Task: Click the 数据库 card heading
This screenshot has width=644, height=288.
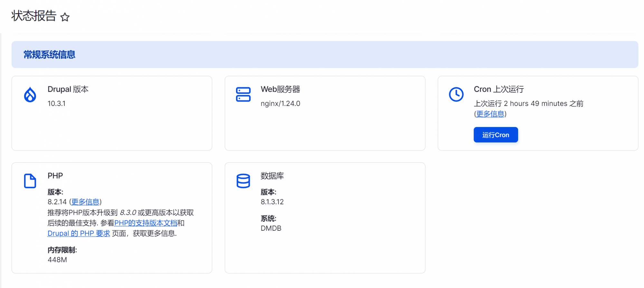Action: [x=272, y=176]
